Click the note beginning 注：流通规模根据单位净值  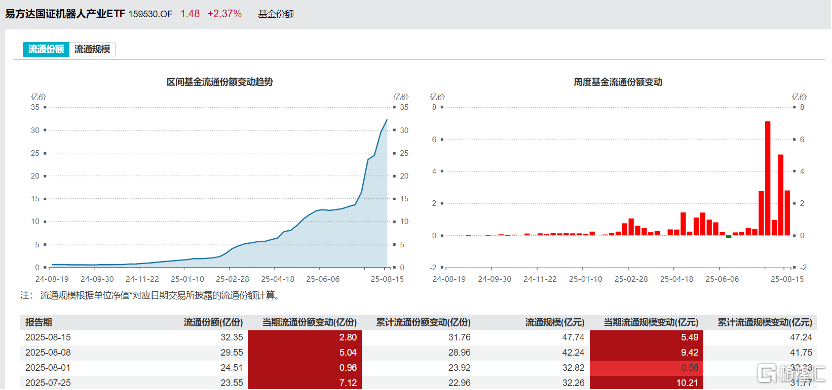pos(152,295)
